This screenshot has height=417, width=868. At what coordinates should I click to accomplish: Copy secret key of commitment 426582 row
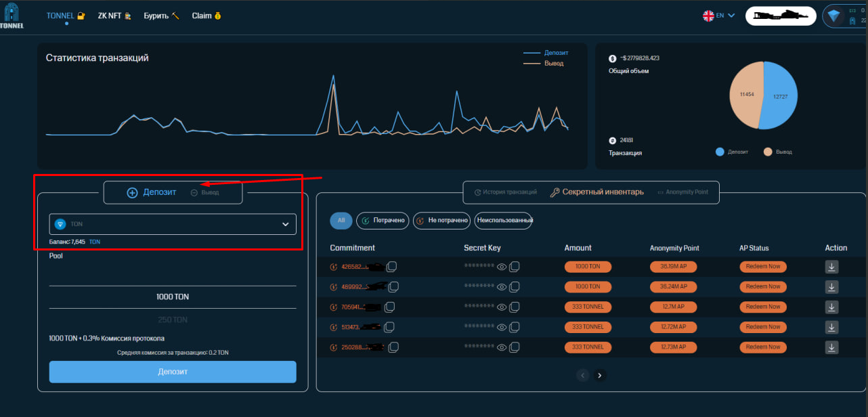(515, 267)
